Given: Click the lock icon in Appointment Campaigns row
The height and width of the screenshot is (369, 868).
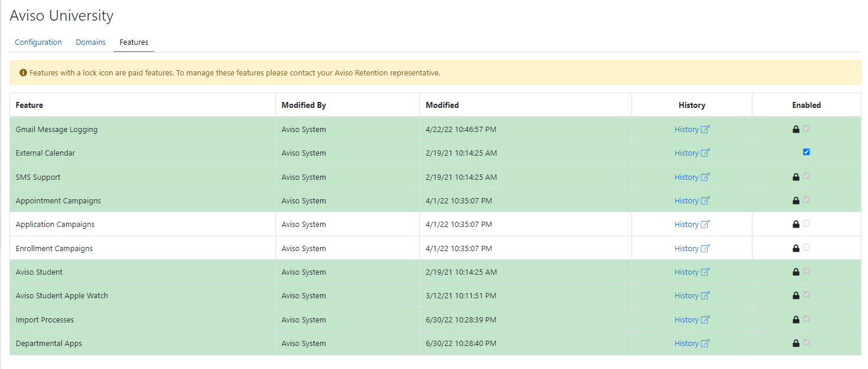Looking at the screenshot, I should click(796, 200).
